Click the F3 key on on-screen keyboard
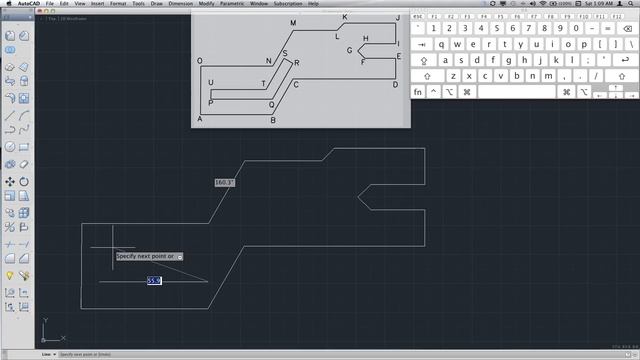640x360 pixels. pyautogui.click(x=467, y=17)
